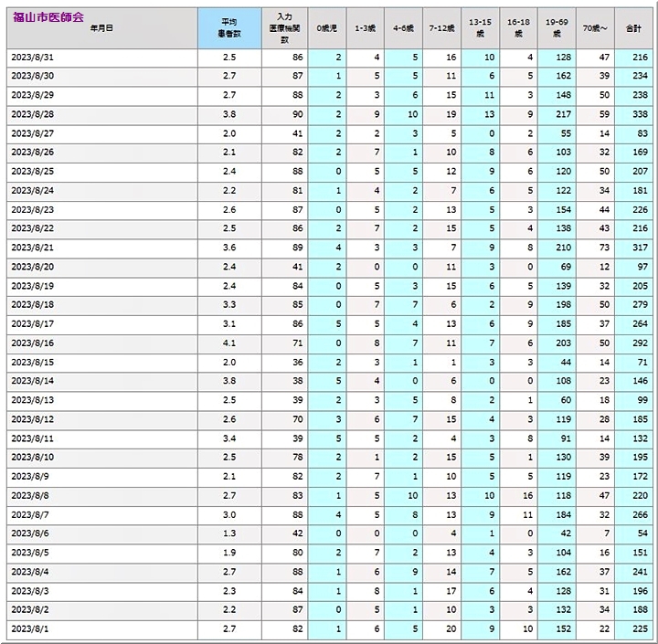Select the 2023/8/16 date cell
658x644 pixels.
pos(32,343)
